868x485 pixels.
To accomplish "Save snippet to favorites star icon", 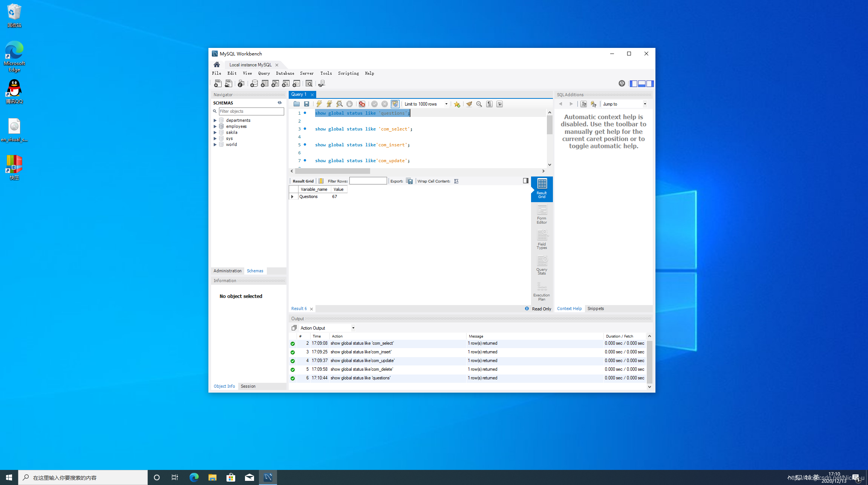I will point(457,104).
